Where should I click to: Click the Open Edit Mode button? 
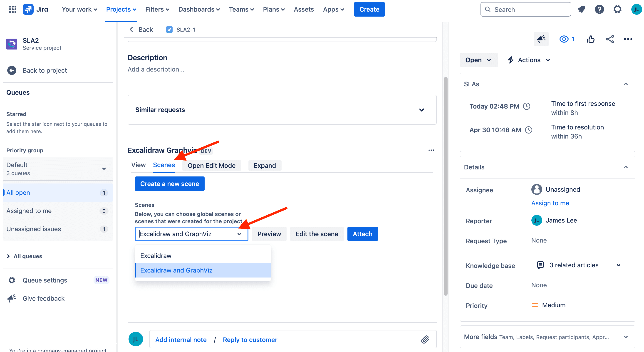point(211,166)
